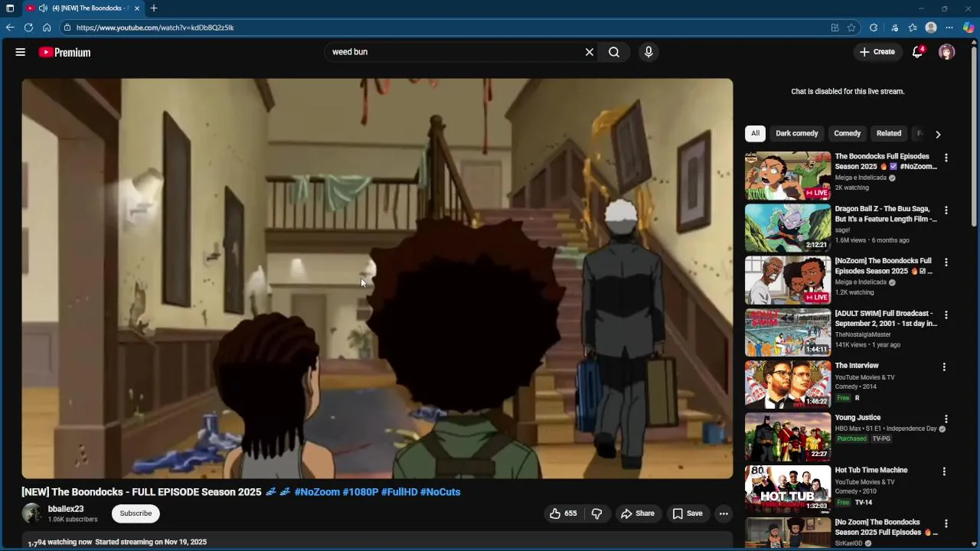Image resolution: width=980 pixels, height=551 pixels.
Task: Open options for The Interview video
Action: tap(944, 367)
